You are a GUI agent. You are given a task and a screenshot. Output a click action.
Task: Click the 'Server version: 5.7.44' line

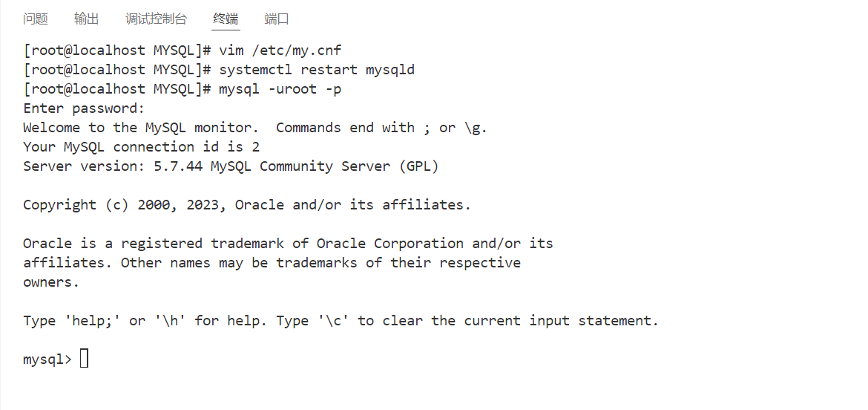point(231,166)
